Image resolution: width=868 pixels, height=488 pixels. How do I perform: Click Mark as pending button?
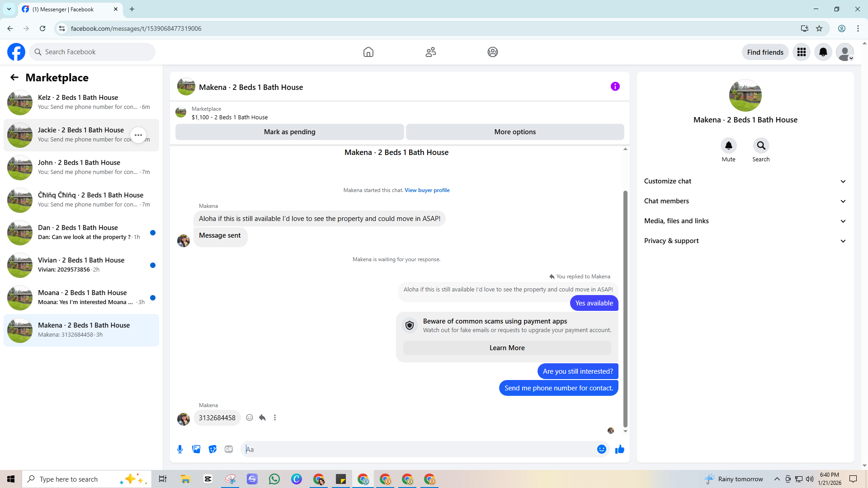point(289,132)
